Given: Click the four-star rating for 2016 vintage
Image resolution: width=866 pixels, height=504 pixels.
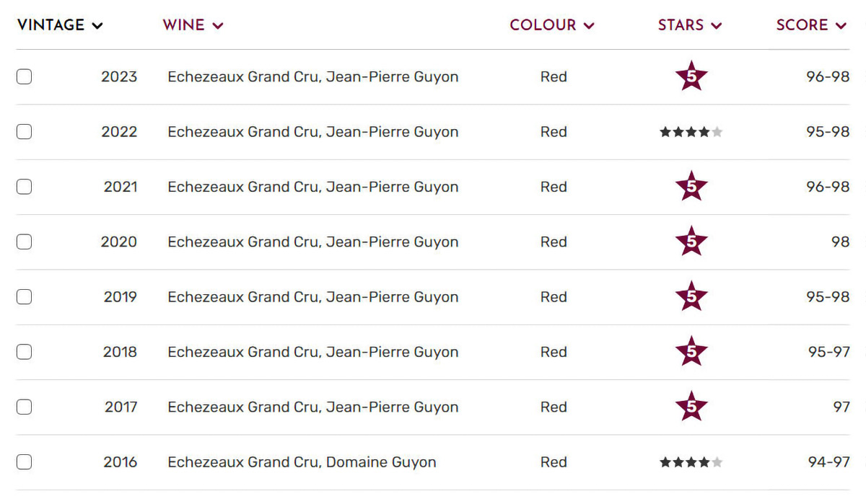Looking at the screenshot, I should tap(691, 462).
